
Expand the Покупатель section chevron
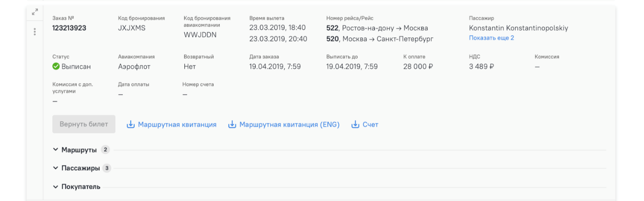coord(56,187)
